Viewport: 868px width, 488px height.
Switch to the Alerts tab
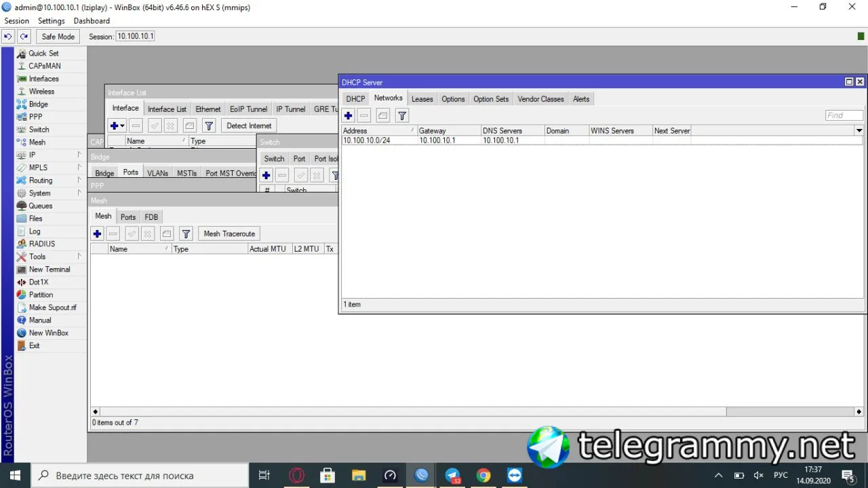[581, 99]
